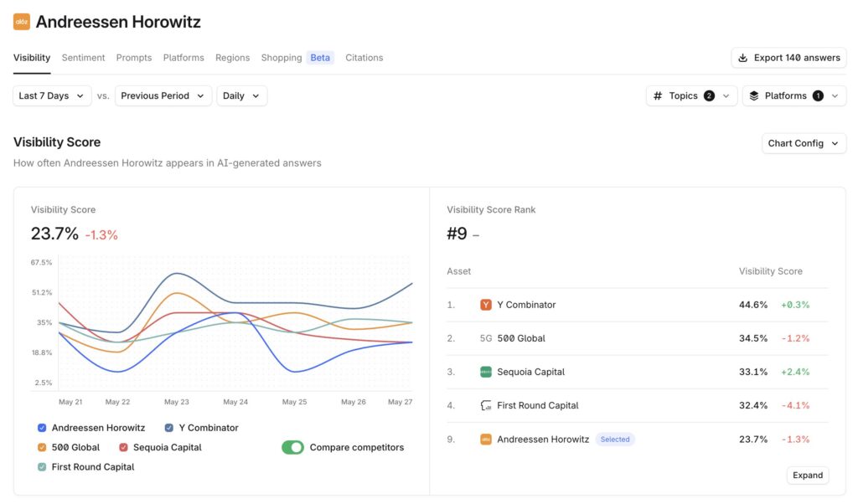858x504 pixels.
Task: Click the Selected badge on Andreessen Horowitz
Action: 615,439
